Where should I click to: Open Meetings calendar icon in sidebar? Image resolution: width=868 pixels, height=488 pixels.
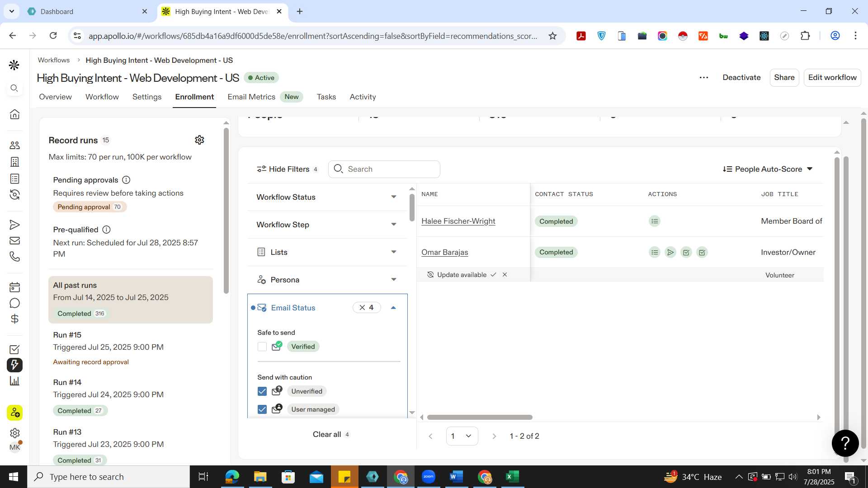[14, 287]
